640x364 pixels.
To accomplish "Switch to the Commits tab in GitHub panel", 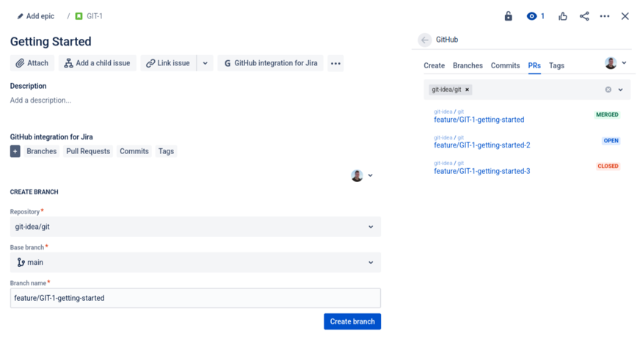I will (x=505, y=65).
